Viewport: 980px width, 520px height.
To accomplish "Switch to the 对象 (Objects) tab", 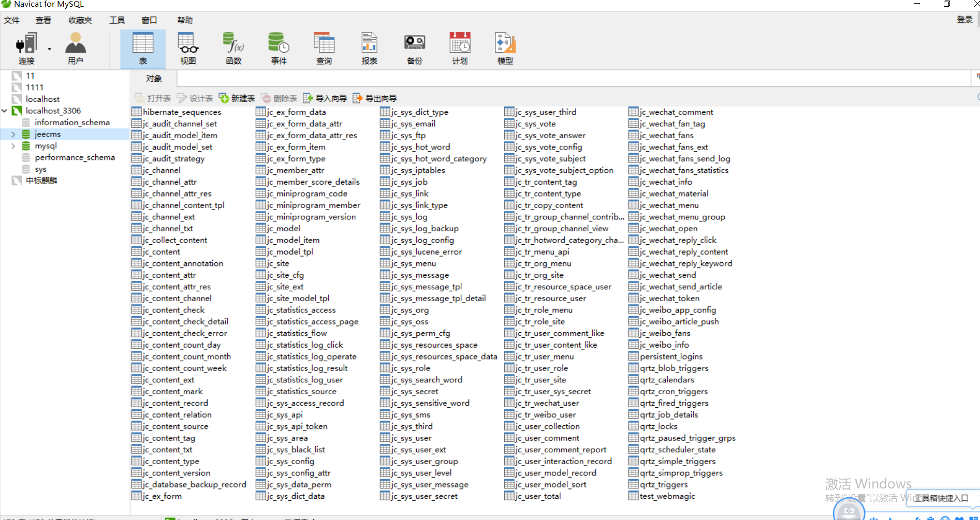I will tap(154, 79).
